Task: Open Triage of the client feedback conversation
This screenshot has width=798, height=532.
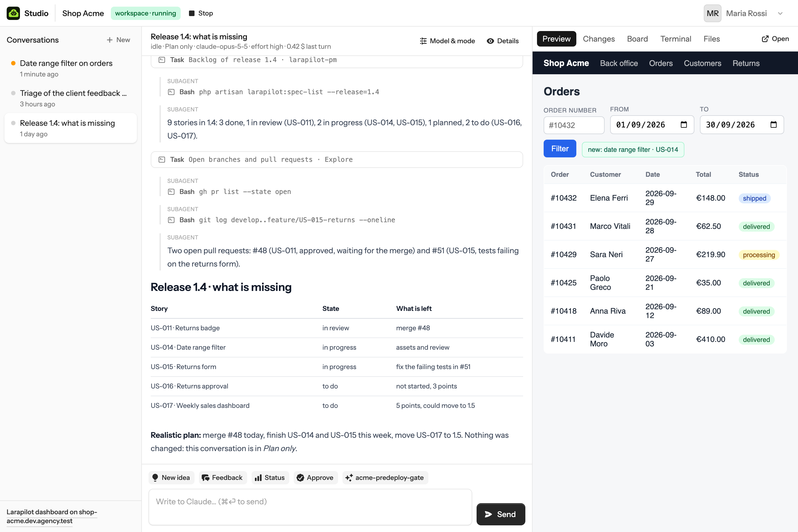Action: (71, 98)
